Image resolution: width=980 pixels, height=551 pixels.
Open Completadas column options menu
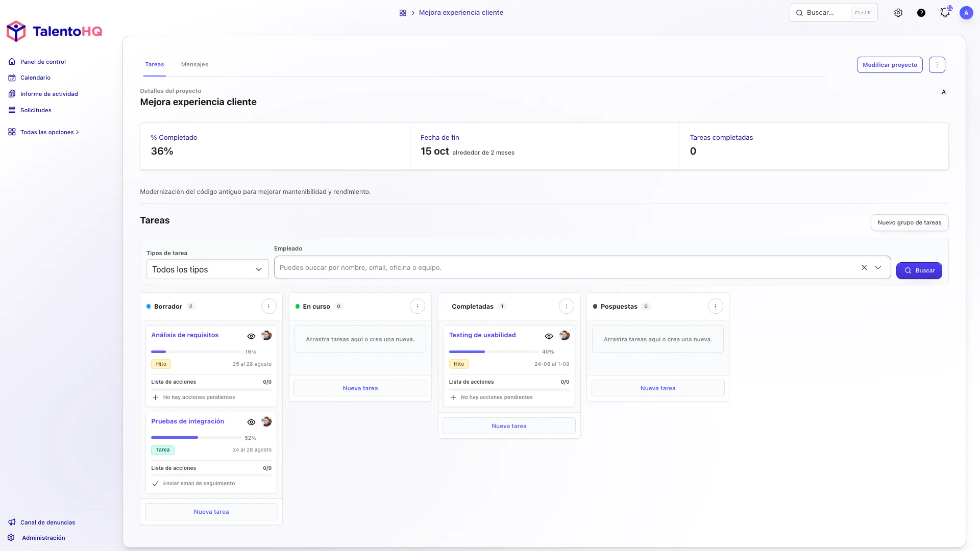coord(567,307)
